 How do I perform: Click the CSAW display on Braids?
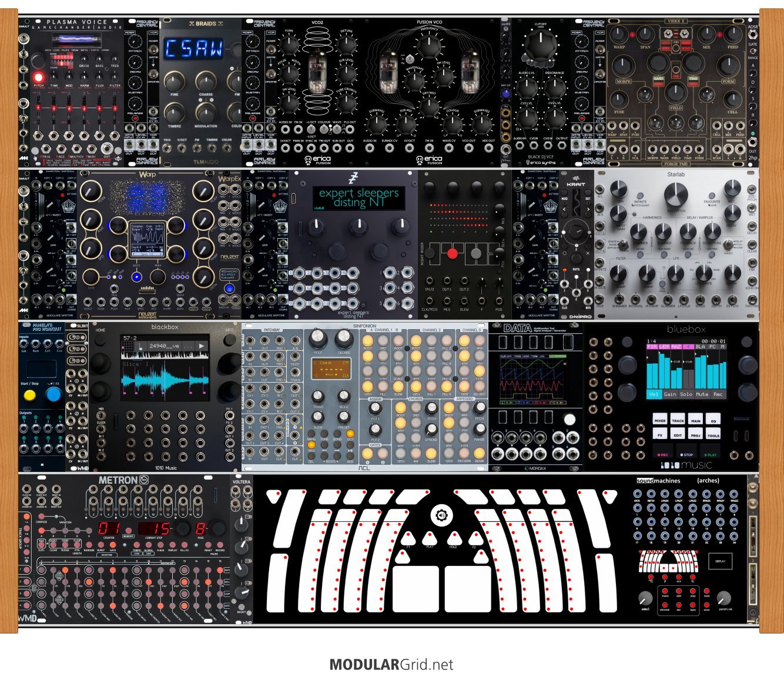tap(193, 48)
